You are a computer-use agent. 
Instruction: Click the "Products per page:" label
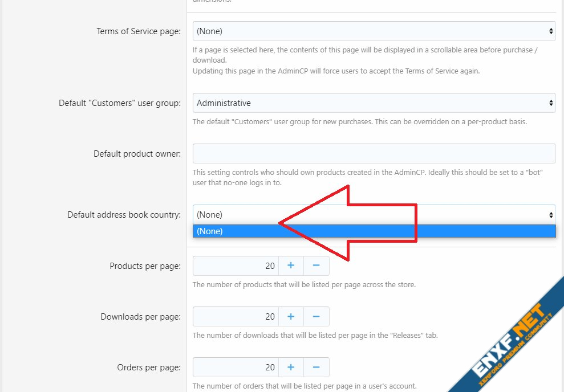tap(145, 266)
